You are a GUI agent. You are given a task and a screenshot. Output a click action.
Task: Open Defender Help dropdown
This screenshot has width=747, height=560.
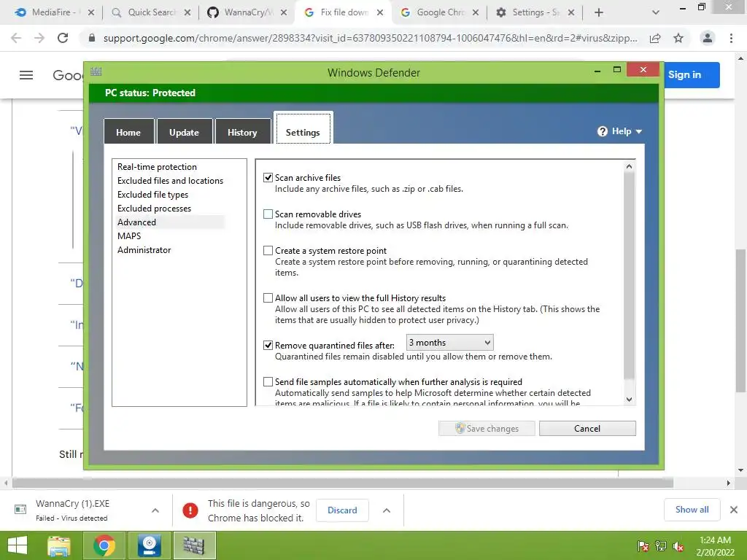(619, 131)
